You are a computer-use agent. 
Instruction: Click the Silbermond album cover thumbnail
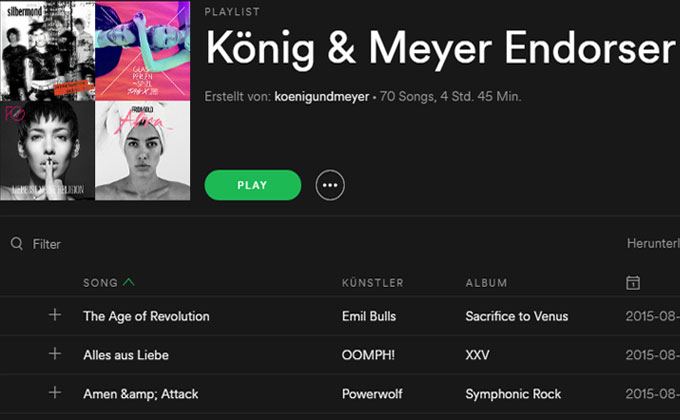pos(47,50)
